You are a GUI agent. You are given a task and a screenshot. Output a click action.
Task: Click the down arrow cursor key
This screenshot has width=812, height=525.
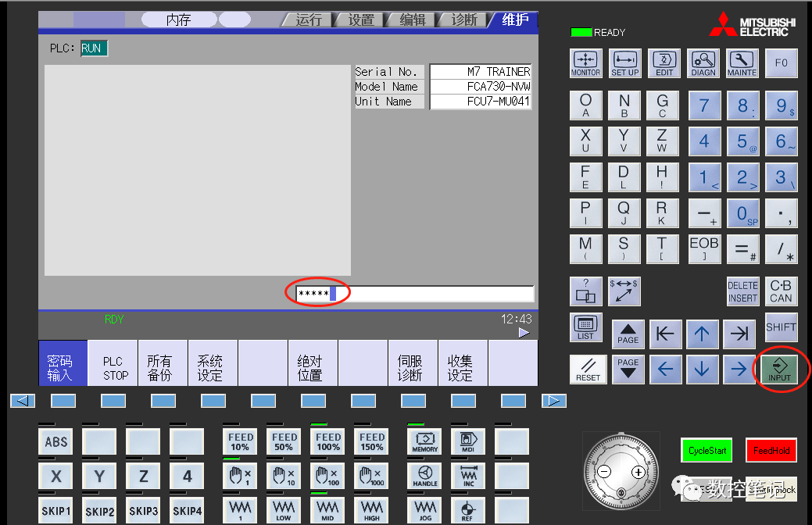click(x=703, y=370)
